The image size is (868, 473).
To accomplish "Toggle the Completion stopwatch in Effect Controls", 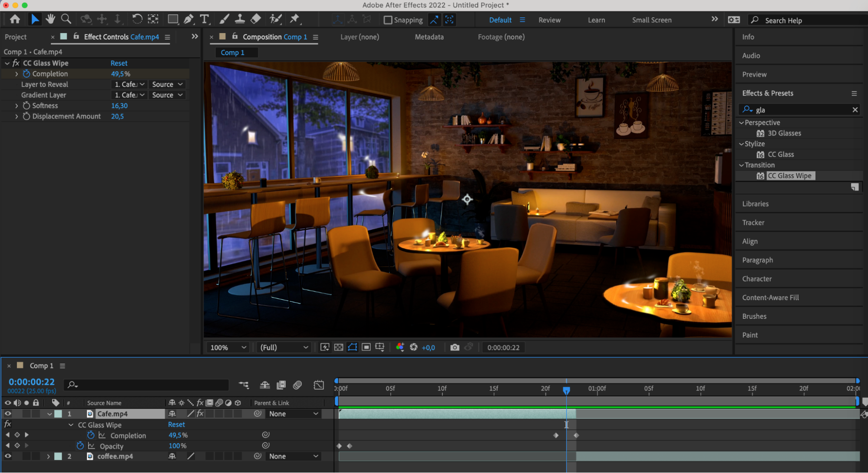I will click(26, 74).
